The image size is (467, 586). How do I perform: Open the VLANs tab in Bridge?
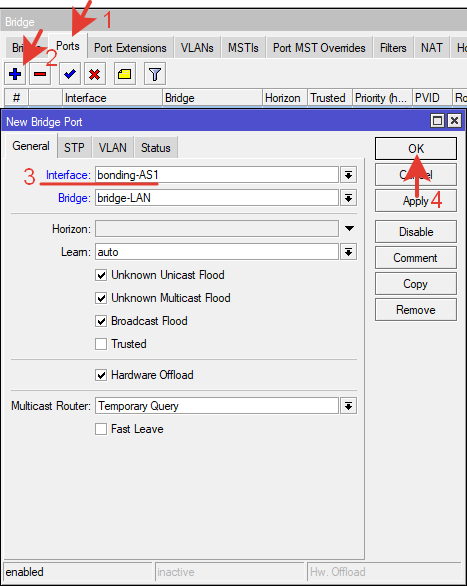(197, 48)
